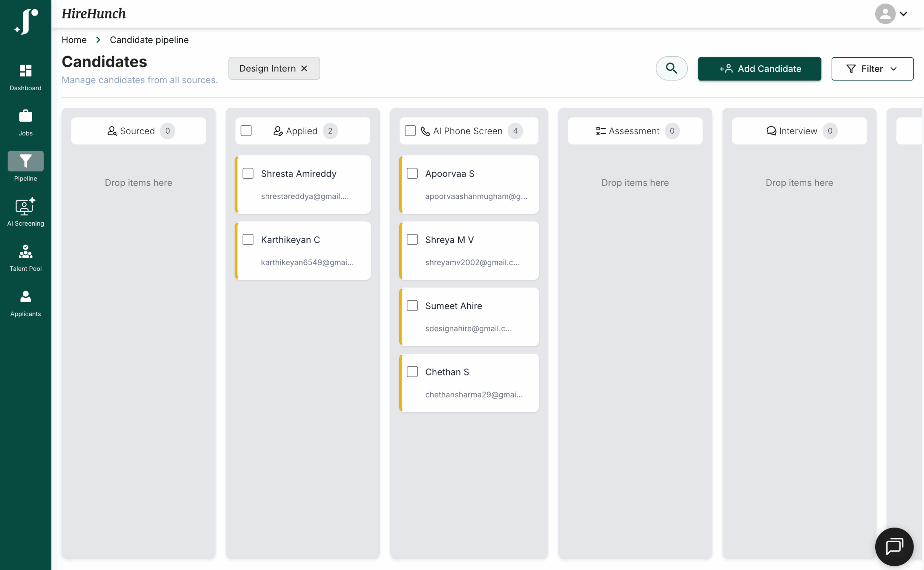Navigate to Applicants in sidebar
The width and height of the screenshot is (924, 570).
[25, 297]
